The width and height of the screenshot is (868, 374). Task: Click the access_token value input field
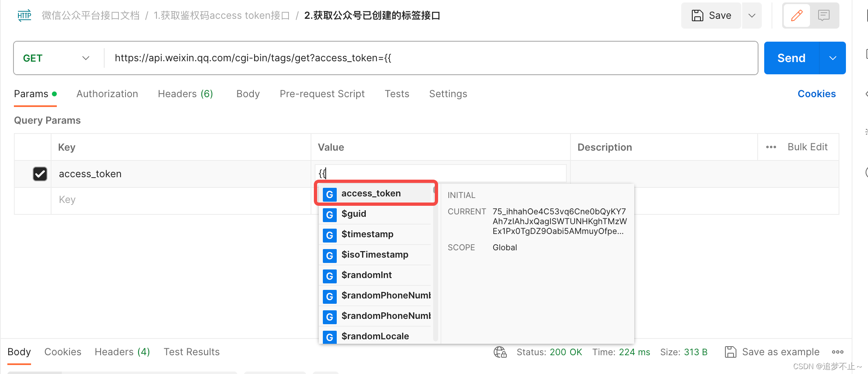(x=441, y=173)
